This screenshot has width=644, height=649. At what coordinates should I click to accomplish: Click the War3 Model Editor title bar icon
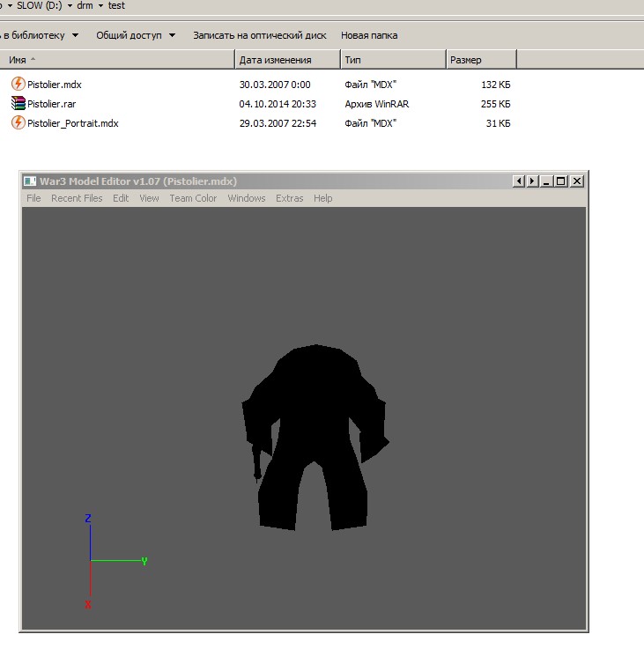click(30, 181)
